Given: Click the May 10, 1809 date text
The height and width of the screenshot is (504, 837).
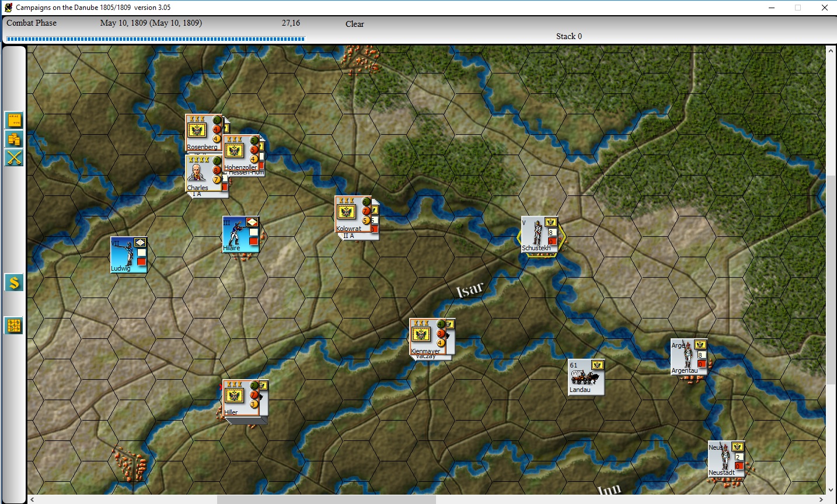Looking at the screenshot, I should click(151, 23).
